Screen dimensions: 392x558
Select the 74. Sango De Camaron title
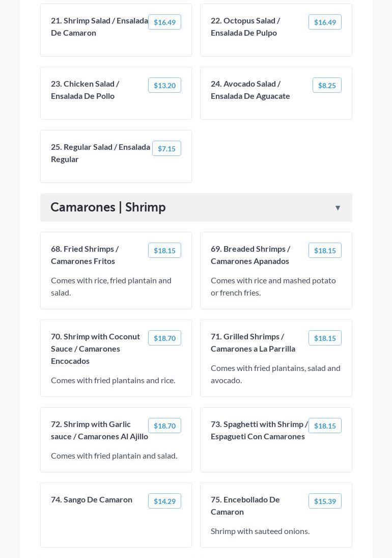pyautogui.click(x=92, y=499)
